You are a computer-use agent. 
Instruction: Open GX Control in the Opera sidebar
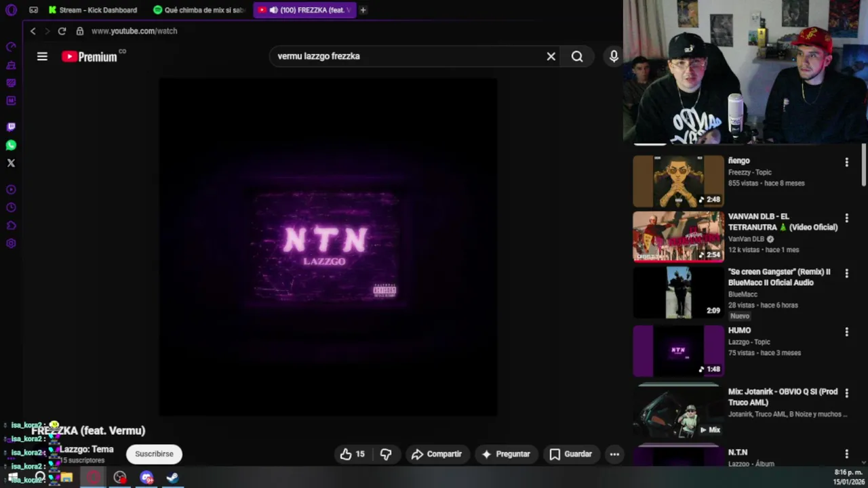tap(11, 47)
